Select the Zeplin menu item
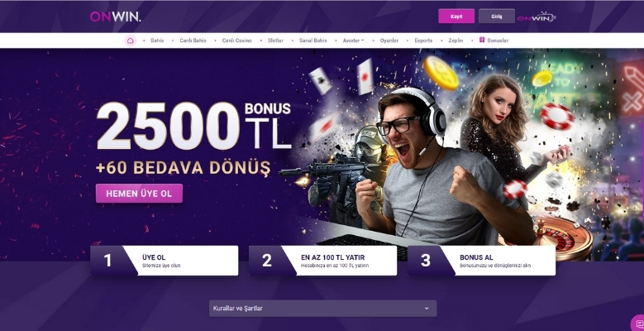This screenshot has height=331, width=644. (456, 41)
